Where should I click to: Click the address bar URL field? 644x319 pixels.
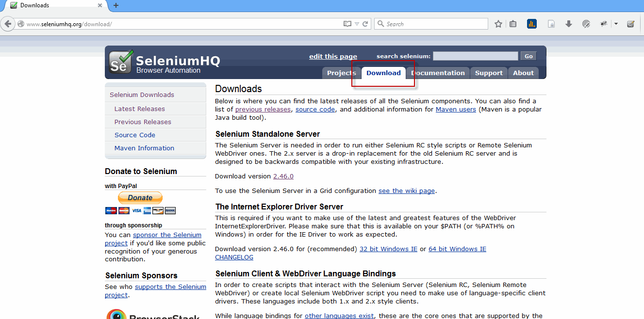point(184,24)
